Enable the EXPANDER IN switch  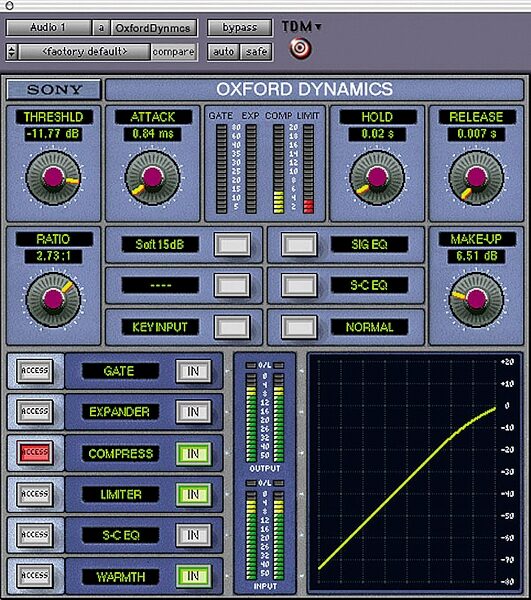(193, 412)
